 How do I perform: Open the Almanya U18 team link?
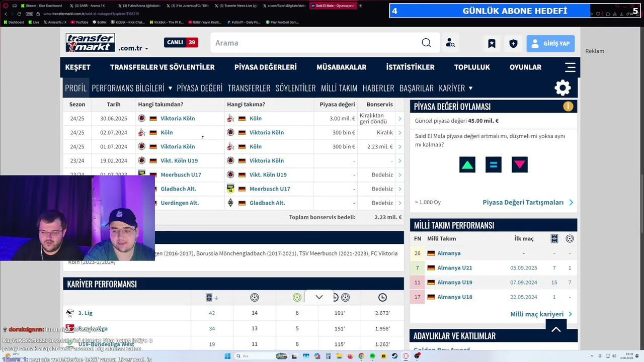tap(455, 297)
